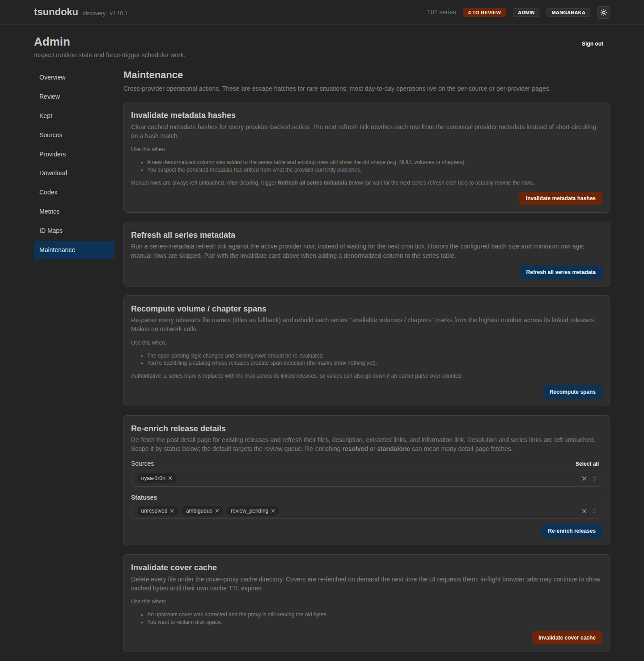
Task: Clear all selected Statuses
Action: coord(584,511)
